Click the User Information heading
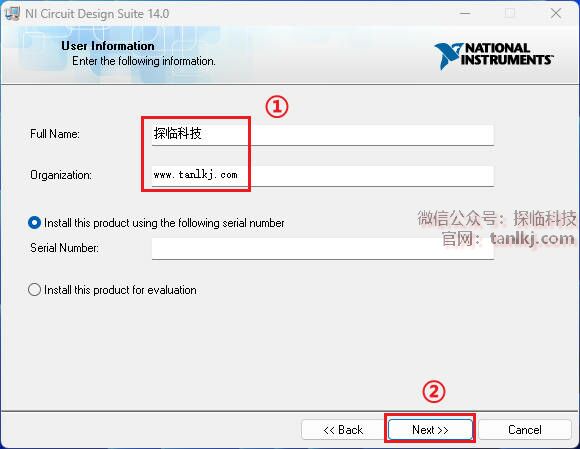Image resolution: width=580 pixels, height=449 pixels. (108, 46)
